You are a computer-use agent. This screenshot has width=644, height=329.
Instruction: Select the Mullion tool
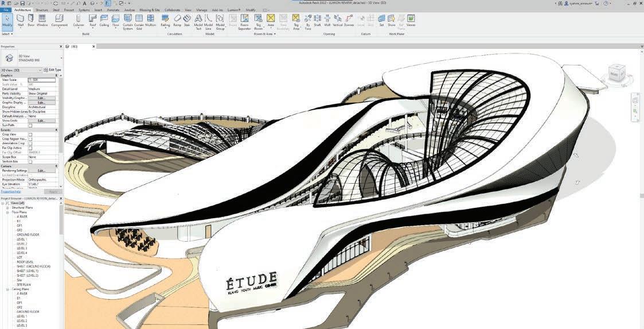tap(151, 21)
